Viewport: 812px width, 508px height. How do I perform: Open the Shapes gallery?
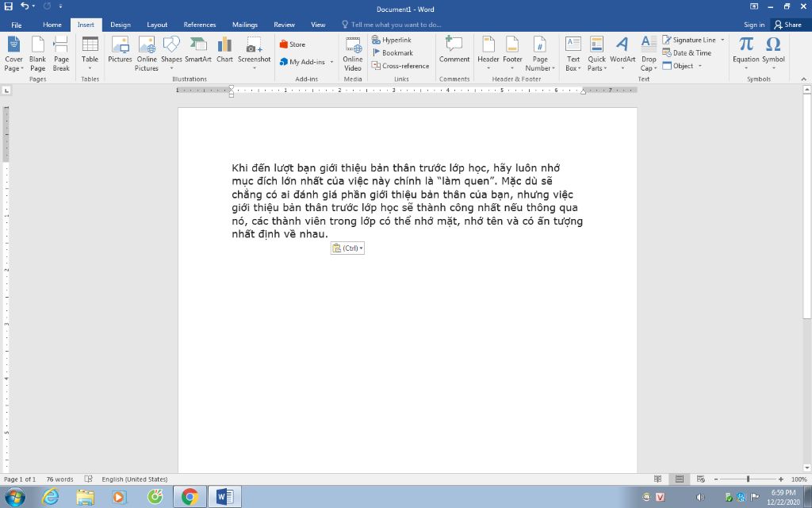(x=171, y=54)
